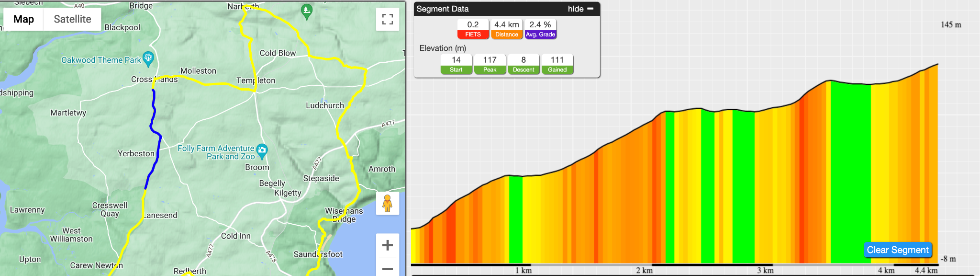Switch to Map view
The height and width of the screenshot is (276, 980).
point(23,19)
